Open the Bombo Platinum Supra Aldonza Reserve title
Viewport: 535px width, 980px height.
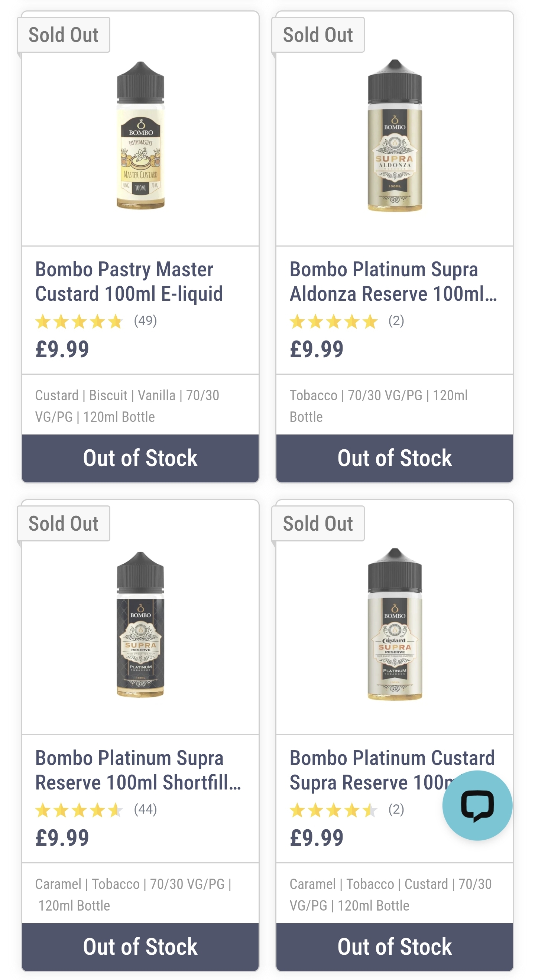tap(393, 281)
